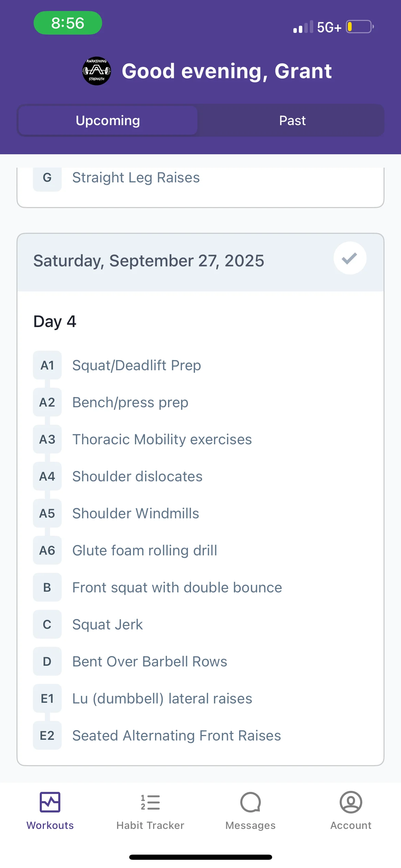Tap the E2 superset badge
Image resolution: width=401 pixels, height=868 pixels.
[47, 736]
